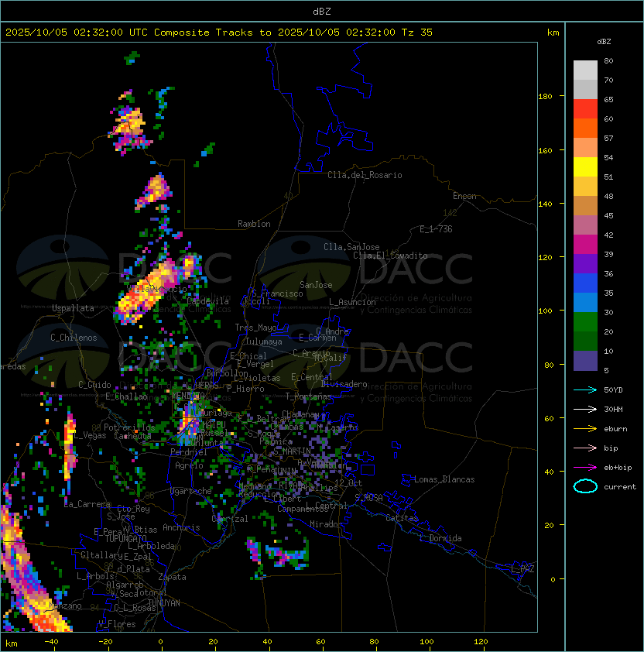Image resolution: width=644 pixels, height=652 pixels.
Task: Click the 'Tz 35' value in header
Action: [417, 33]
